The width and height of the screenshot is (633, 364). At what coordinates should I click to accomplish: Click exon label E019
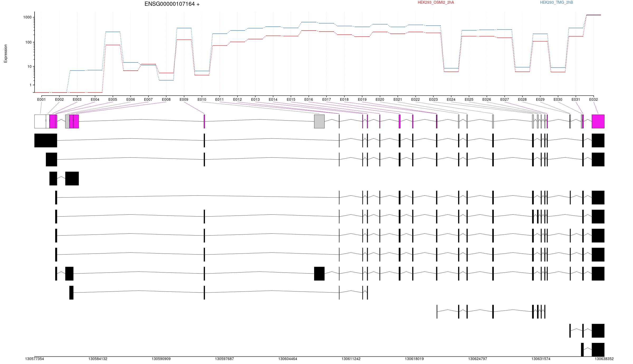(362, 99)
